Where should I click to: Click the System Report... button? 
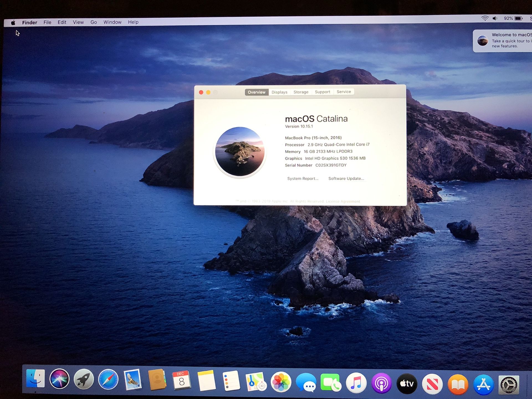[303, 179]
